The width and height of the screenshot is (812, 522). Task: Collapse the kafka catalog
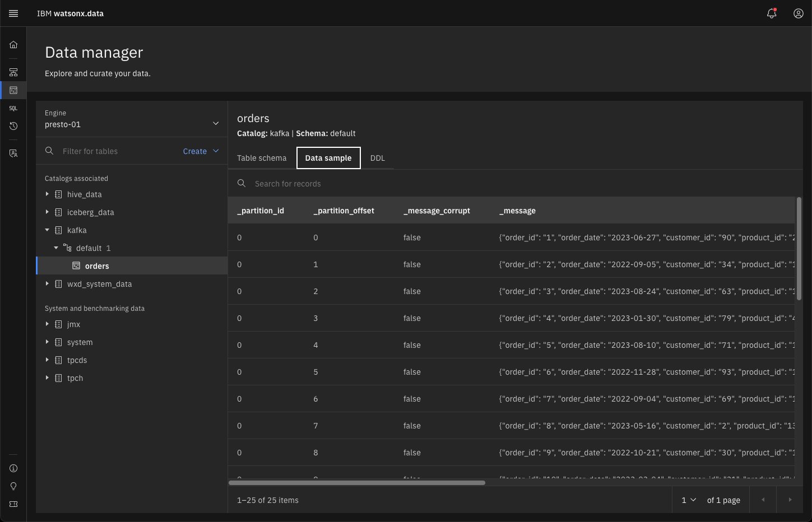tap(47, 230)
